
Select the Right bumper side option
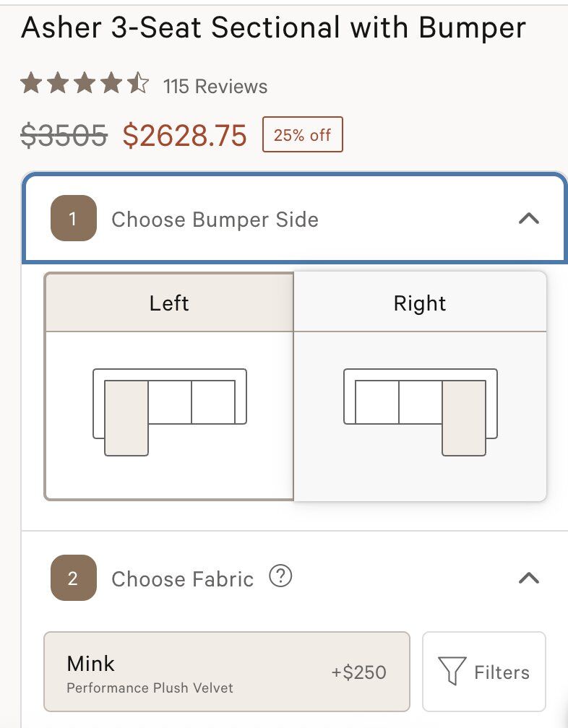tap(420, 303)
